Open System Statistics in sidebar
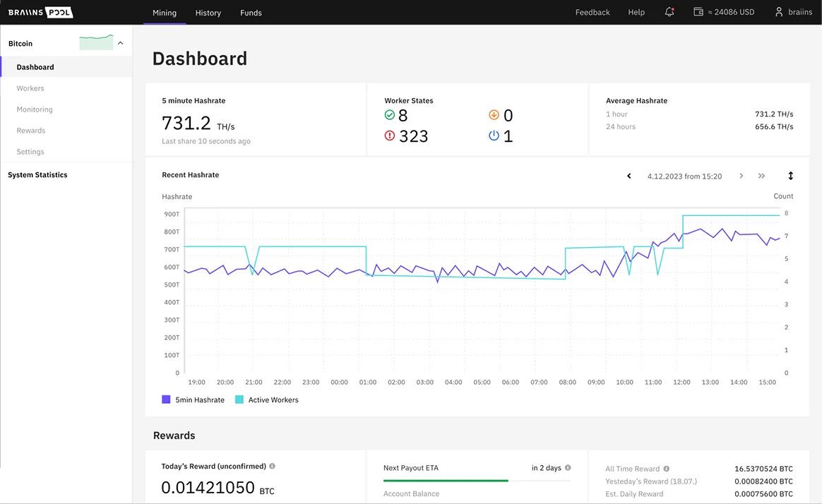 tap(37, 174)
